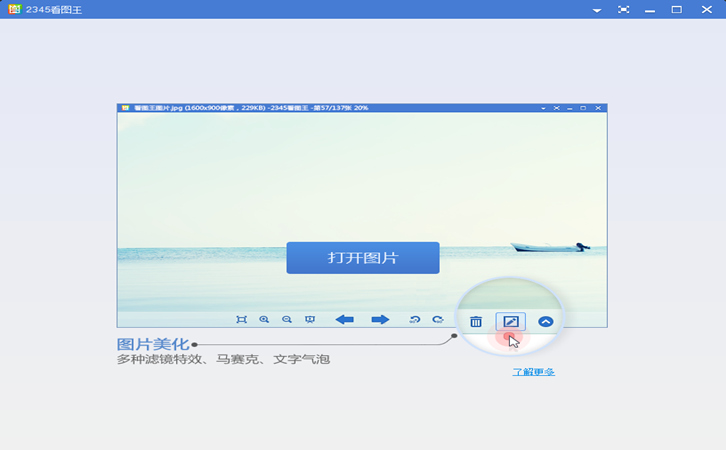The image size is (726, 450).
Task: Minimize the 2345看图王 window
Action: click(x=651, y=10)
